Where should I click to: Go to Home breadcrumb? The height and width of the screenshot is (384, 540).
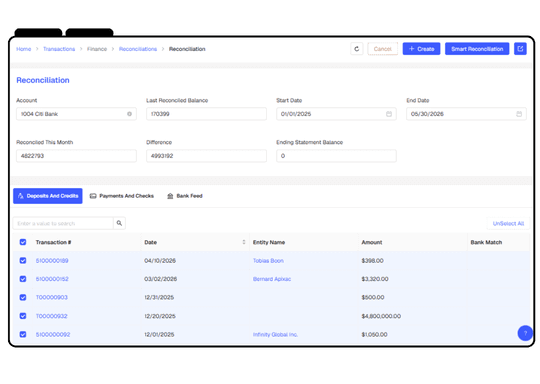23,49
